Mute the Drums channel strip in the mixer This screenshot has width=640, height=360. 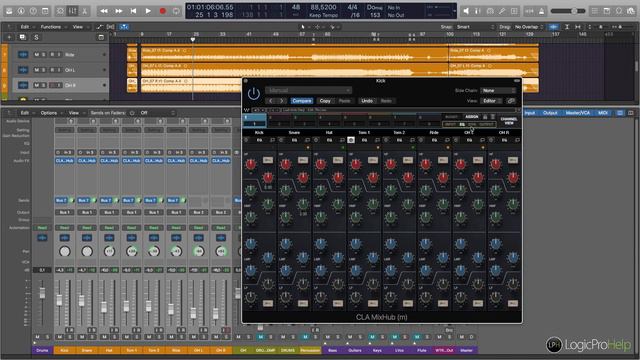pyautogui.click(x=38, y=337)
